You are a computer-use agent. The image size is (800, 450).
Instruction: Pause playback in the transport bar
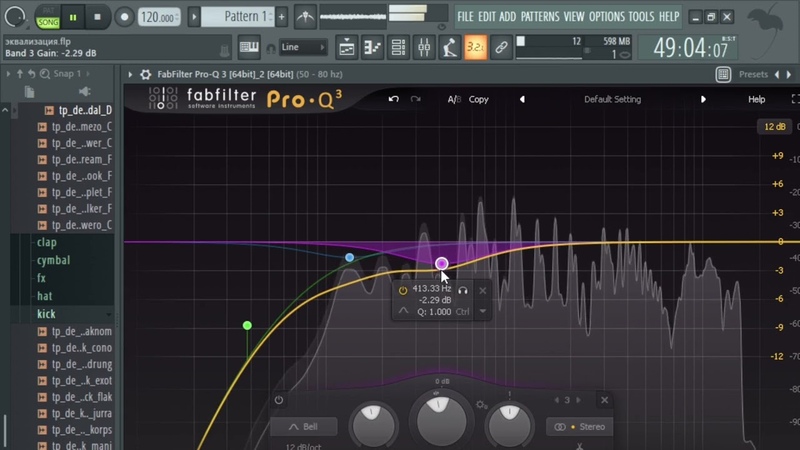point(73,17)
